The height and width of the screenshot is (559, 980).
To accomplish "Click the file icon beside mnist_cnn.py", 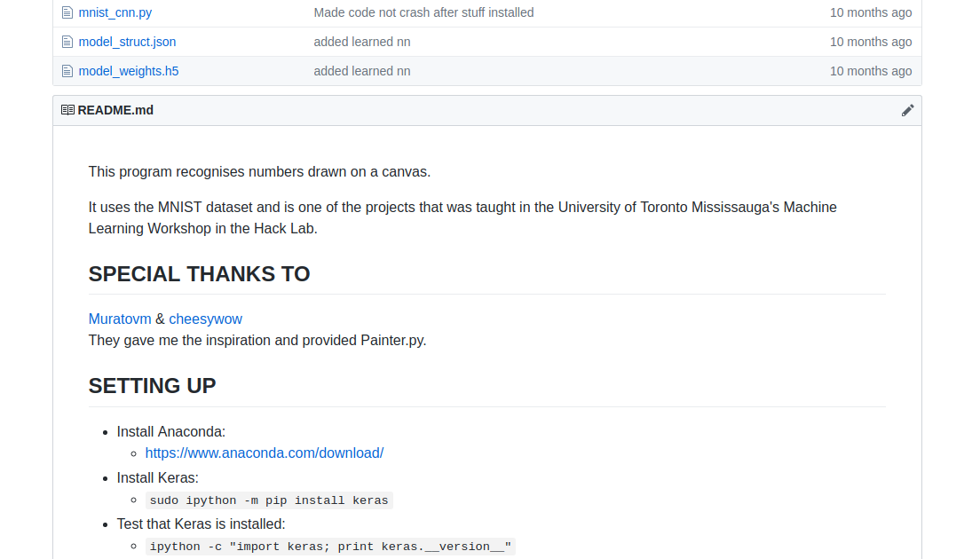I will click(67, 12).
